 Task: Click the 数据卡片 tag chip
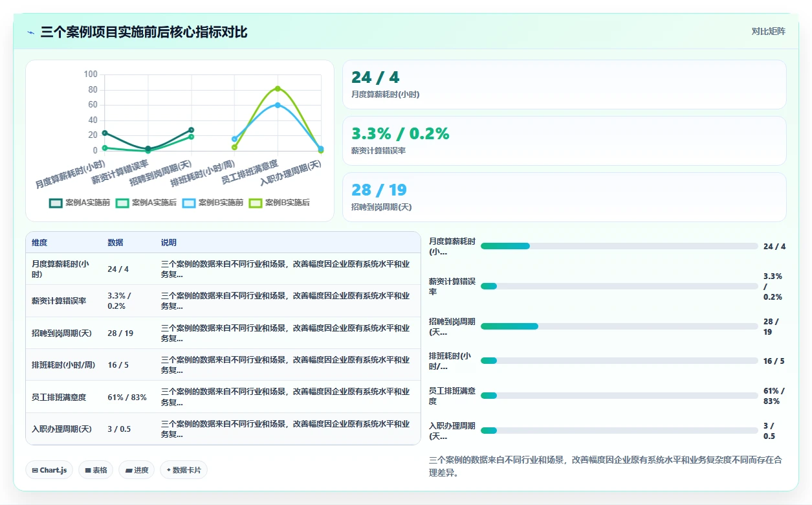[184, 470]
